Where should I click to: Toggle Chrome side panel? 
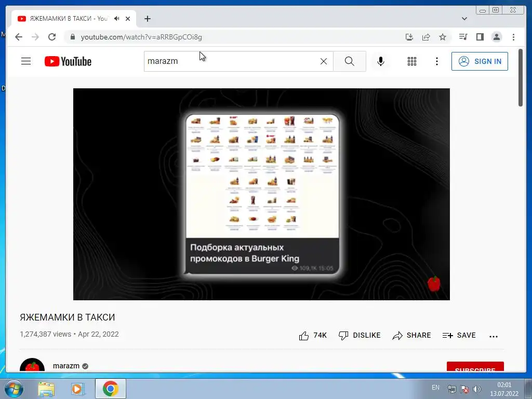480,37
